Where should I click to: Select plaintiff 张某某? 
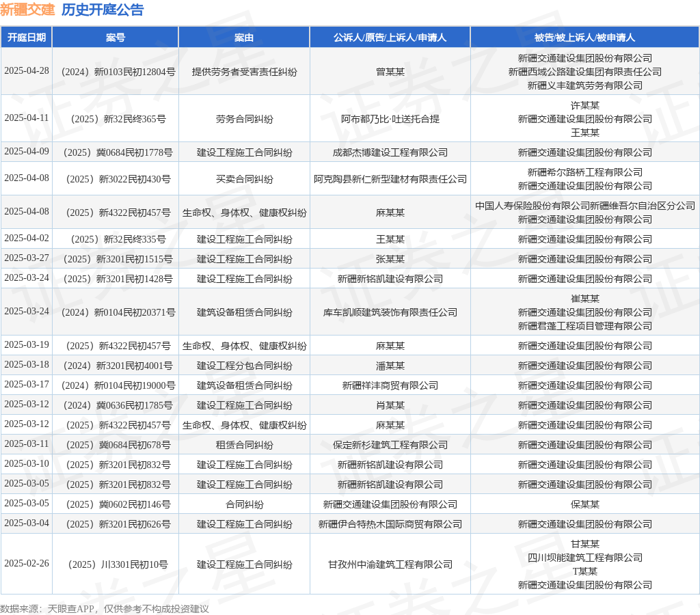pos(390,259)
